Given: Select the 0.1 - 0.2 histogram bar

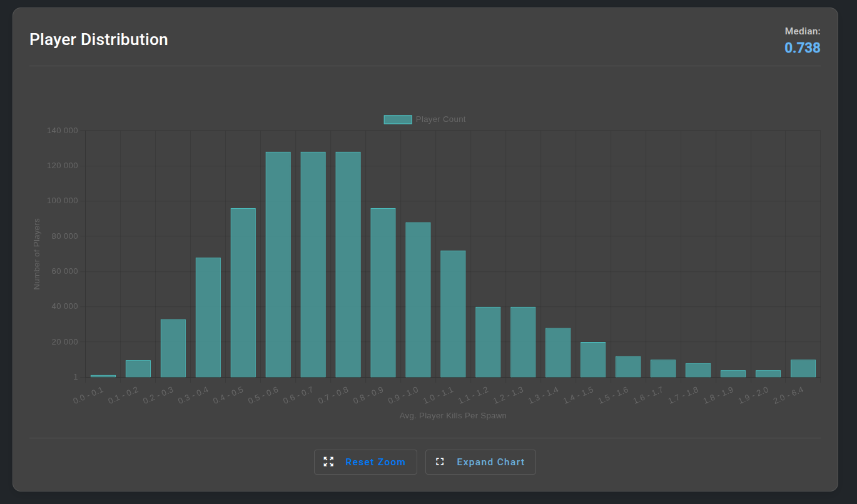Looking at the screenshot, I should (x=138, y=368).
